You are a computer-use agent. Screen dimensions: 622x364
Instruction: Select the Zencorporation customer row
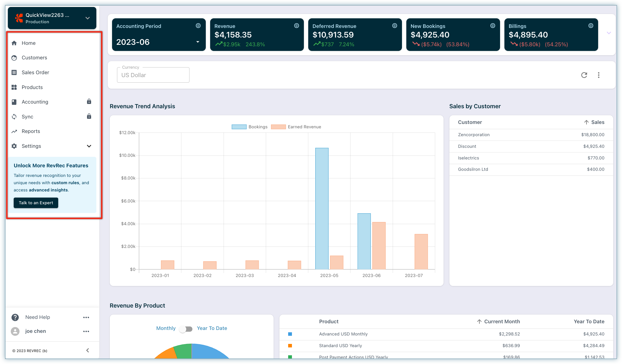click(531, 135)
